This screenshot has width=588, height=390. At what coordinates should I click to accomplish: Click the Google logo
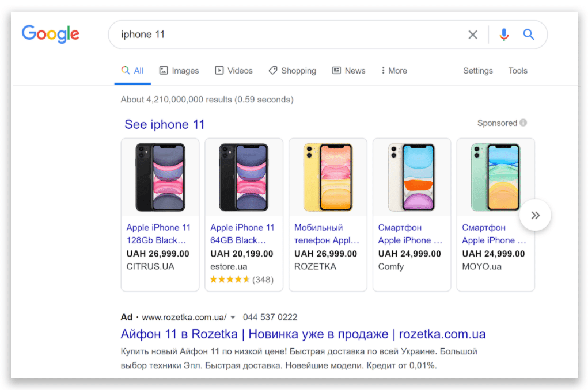pos(51,34)
